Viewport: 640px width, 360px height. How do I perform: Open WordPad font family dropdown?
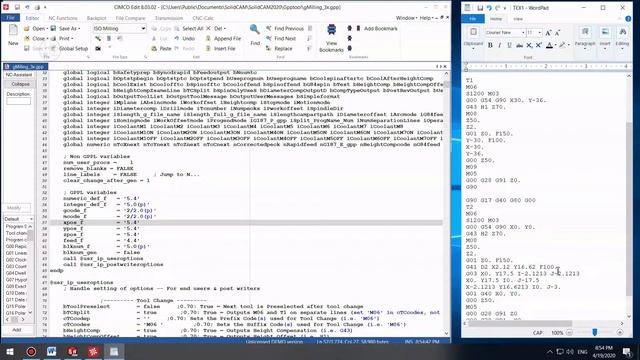coord(523,33)
